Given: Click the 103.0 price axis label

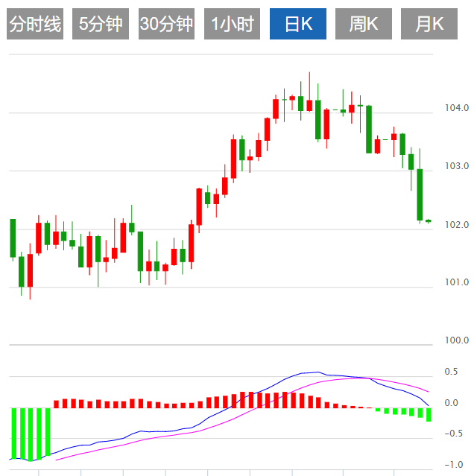Looking at the screenshot, I should click(456, 166).
